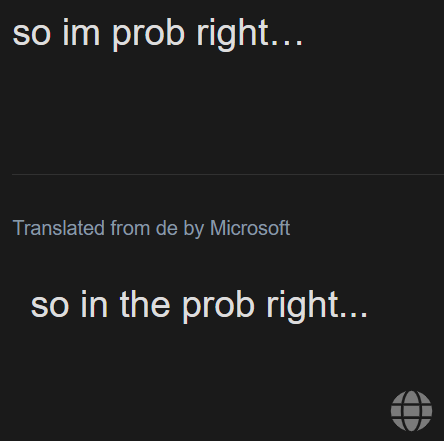This screenshot has height=441, width=444.
Task: Click the word 'Translated' in the attribution line
Action: pos(59,228)
